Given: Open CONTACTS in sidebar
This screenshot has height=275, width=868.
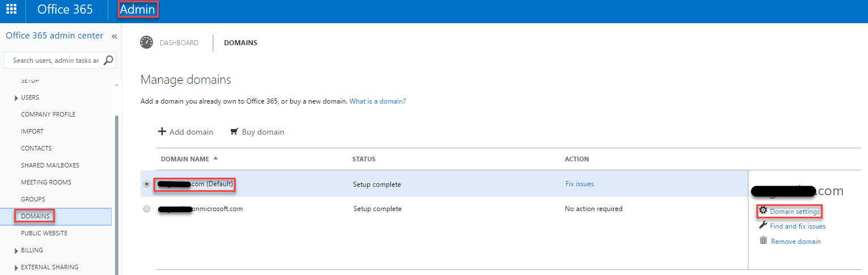Looking at the screenshot, I should (36, 148).
